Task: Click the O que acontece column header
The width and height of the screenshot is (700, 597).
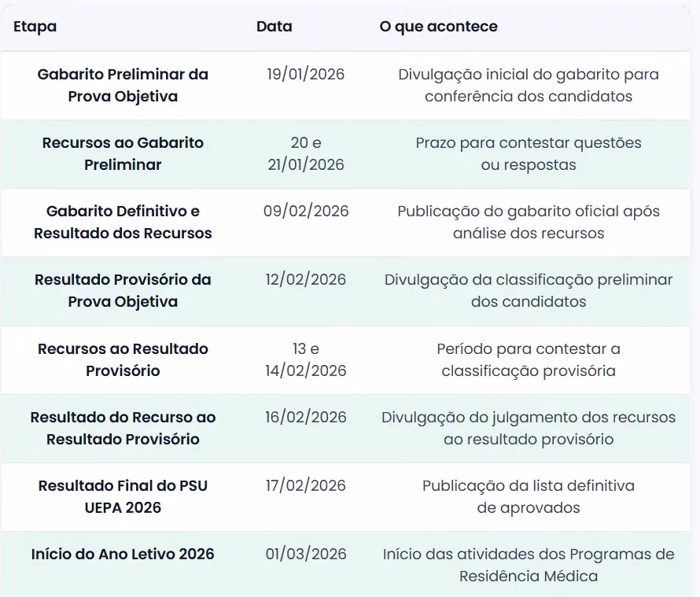Action: click(438, 27)
